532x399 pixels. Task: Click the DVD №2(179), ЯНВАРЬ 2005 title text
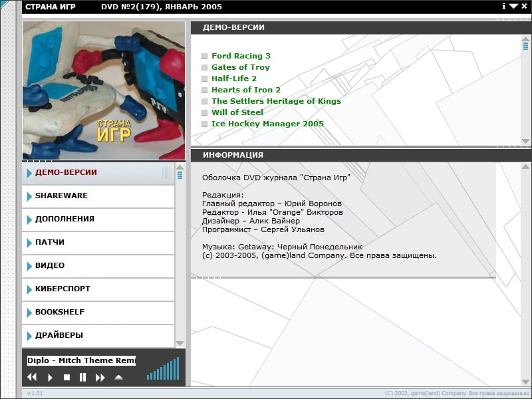click(162, 7)
